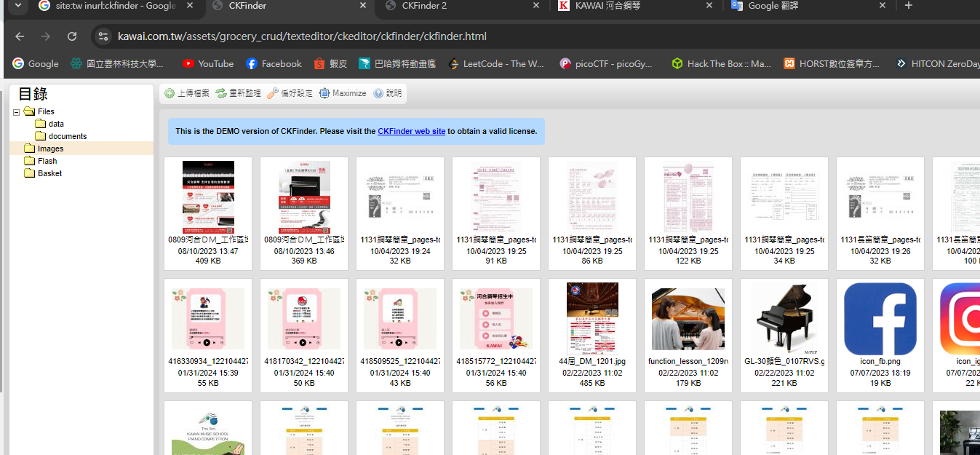Click the 01/31/2024 15:39 date text
Viewport: 980px width, 455px height.
(208, 373)
